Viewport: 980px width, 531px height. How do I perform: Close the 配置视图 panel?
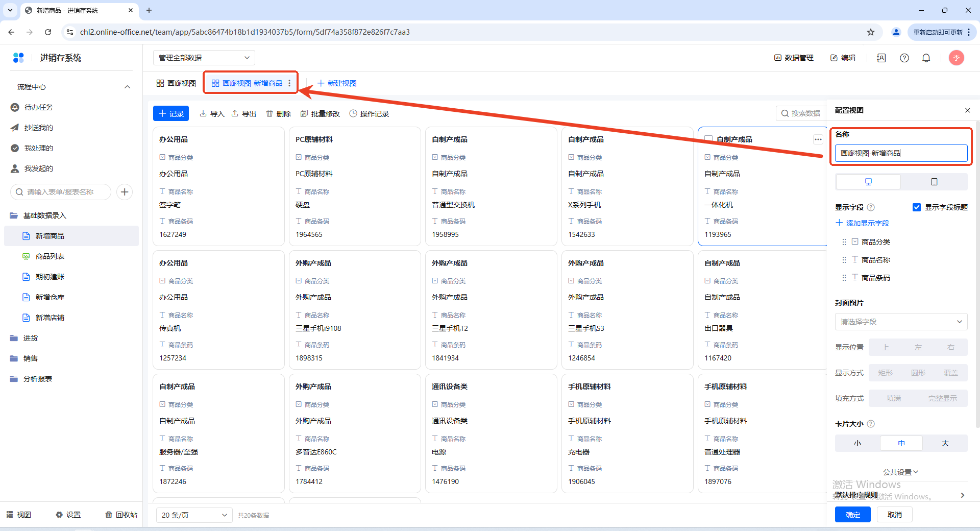tap(967, 110)
